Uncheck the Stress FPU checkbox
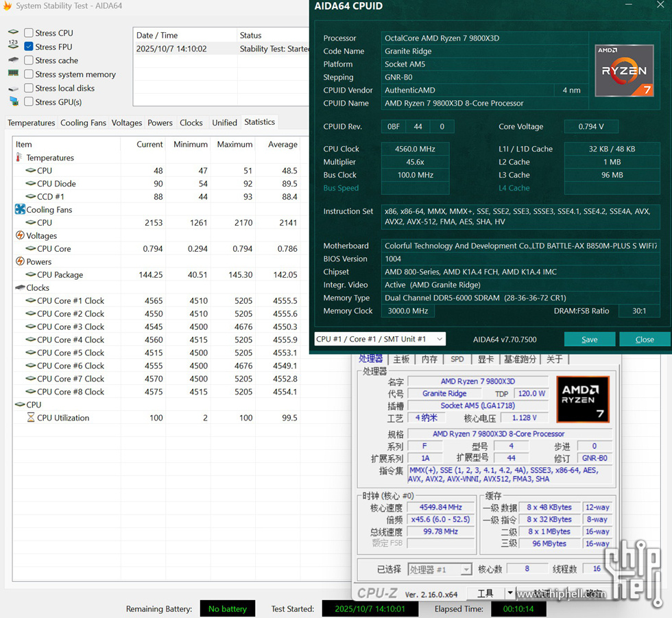Viewport: 672px width, 618px height. point(29,47)
